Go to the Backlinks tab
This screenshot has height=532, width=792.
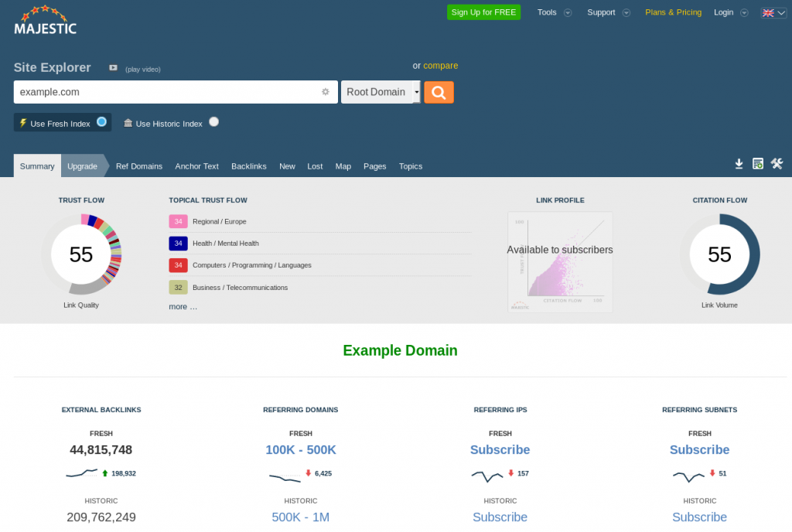(249, 166)
